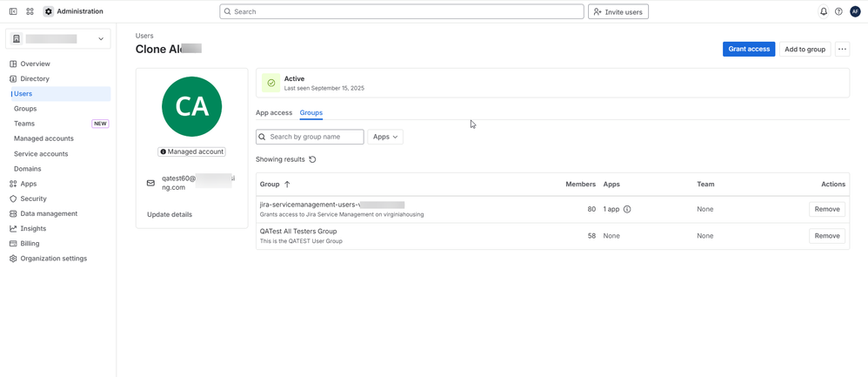Refresh results with the reset icon

tap(313, 159)
